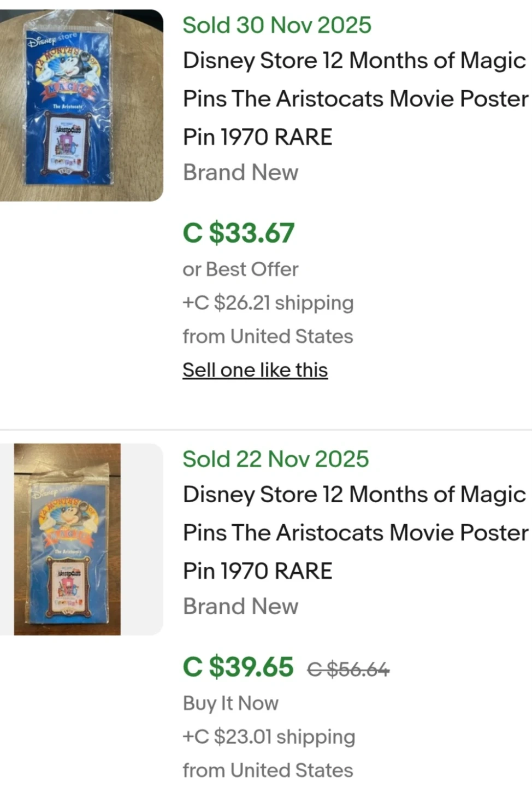Open the thumbnail of the pin sold 30 Nov

(81, 105)
